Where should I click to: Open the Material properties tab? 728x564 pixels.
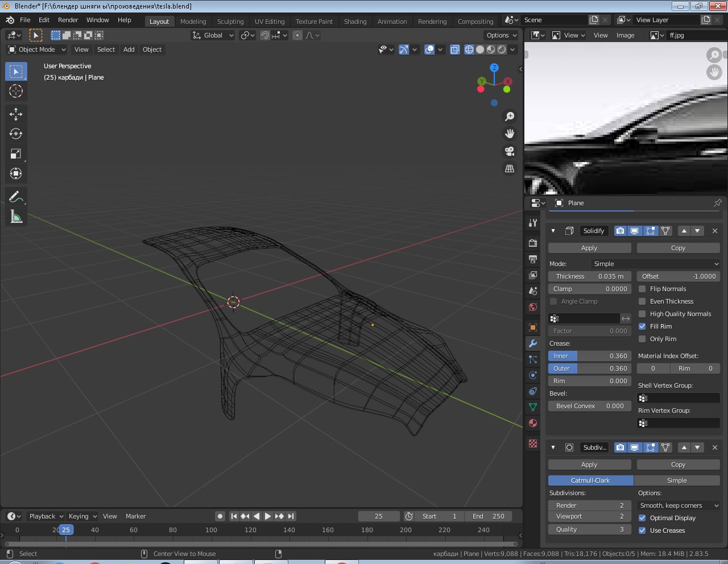tap(533, 423)
